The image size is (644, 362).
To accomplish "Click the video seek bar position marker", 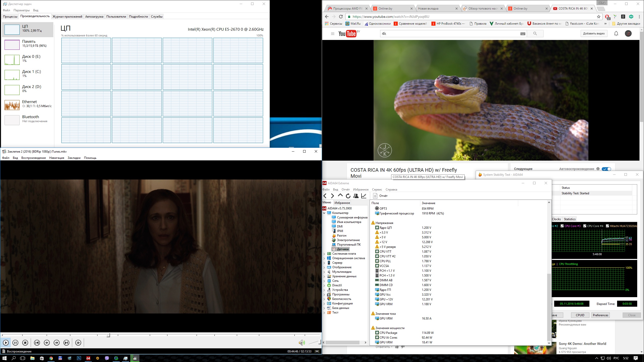I will tap(108, 335).
